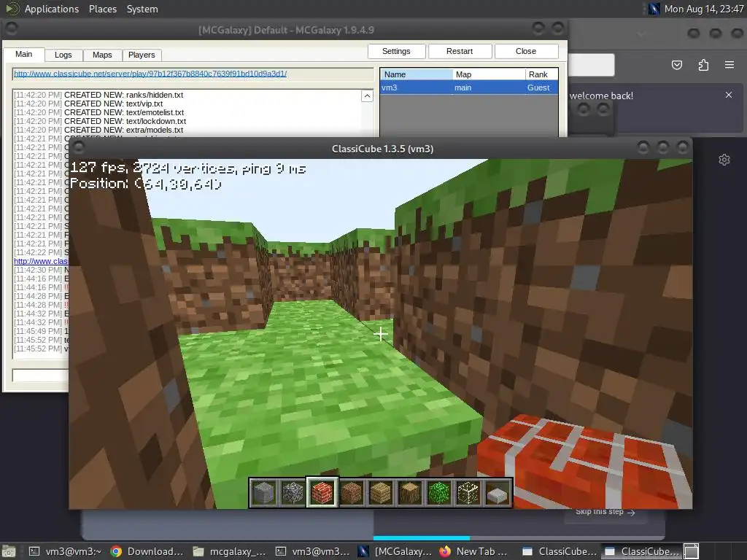Screen dimensions: 747x560
Task: Switch to first ClassiCube taskbar entry
Action: click(x=560, y=551)
